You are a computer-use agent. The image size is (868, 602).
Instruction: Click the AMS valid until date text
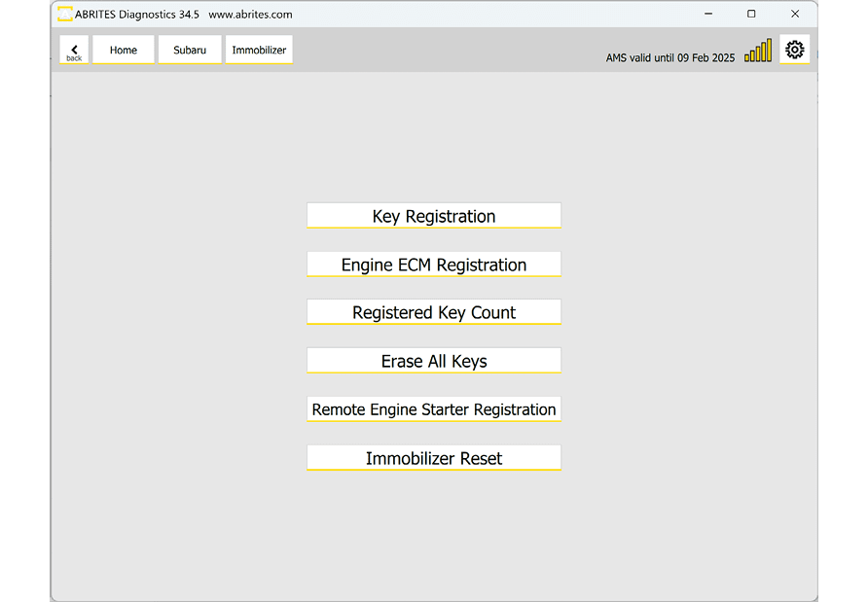(x=670, y=58)
